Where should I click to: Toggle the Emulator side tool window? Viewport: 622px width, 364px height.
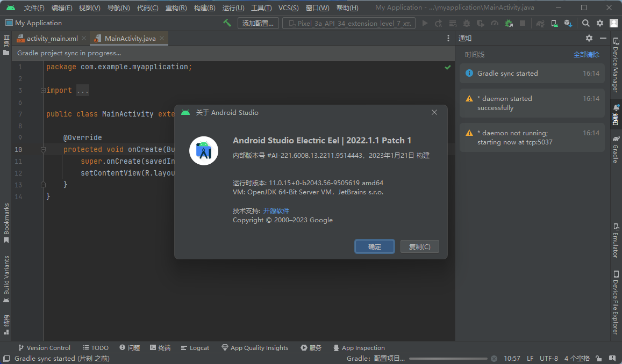[x=616, y=241]
